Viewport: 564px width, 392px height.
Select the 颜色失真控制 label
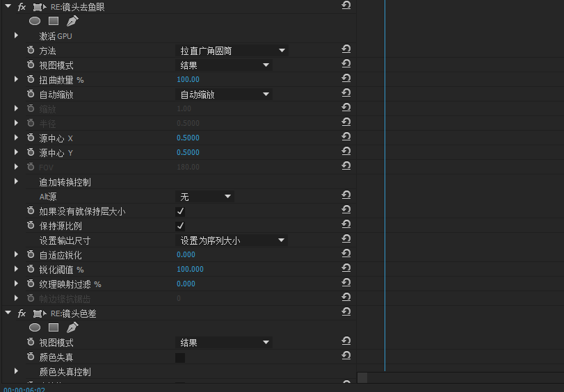[65, 372]
